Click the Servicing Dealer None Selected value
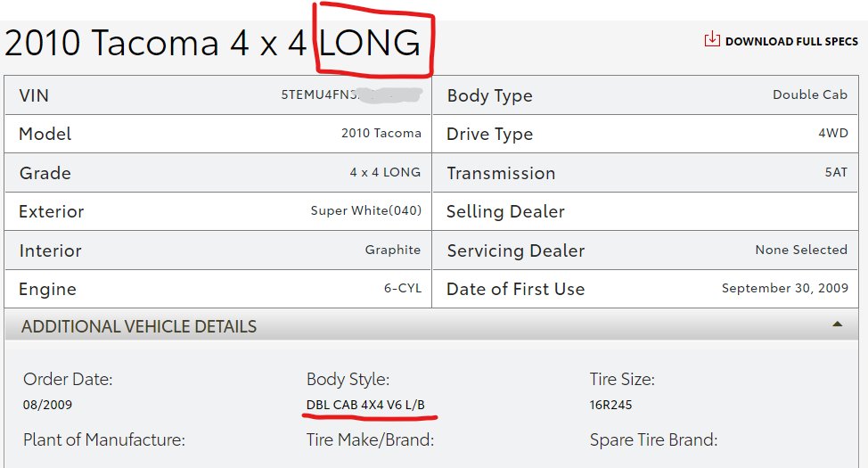This screenshot has height=468, width=868. tap(801, 250)
